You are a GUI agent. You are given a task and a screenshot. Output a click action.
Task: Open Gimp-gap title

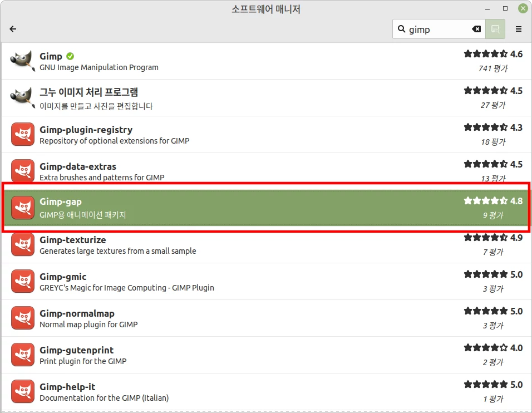pos(61,202)
